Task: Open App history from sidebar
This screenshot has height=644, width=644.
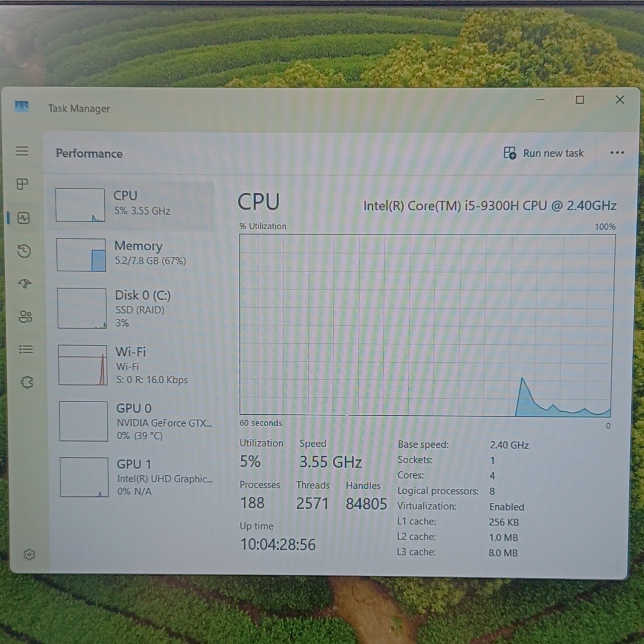Action: (24, 251)
